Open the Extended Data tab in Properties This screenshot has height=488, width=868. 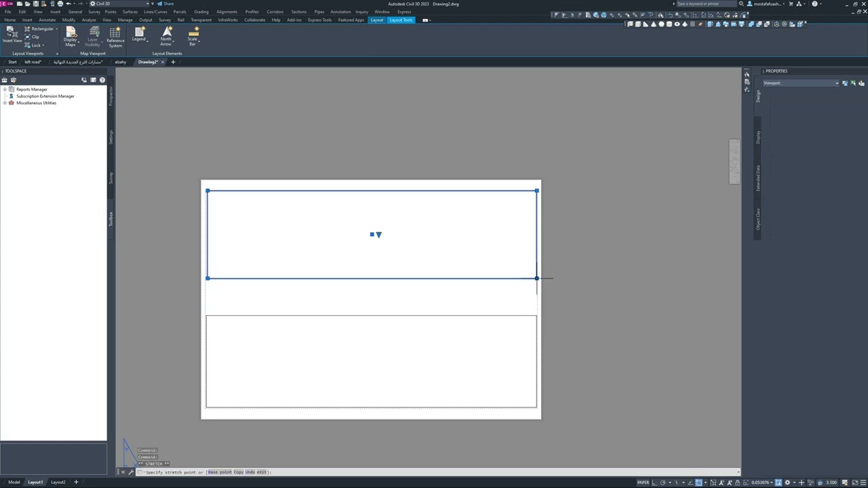pyautogui.click(x=758, y=178)
